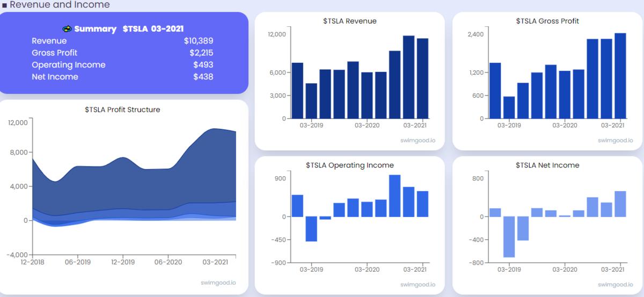
Task: Click the 3,000 axis label in Revenue chart
Action: 277,96
